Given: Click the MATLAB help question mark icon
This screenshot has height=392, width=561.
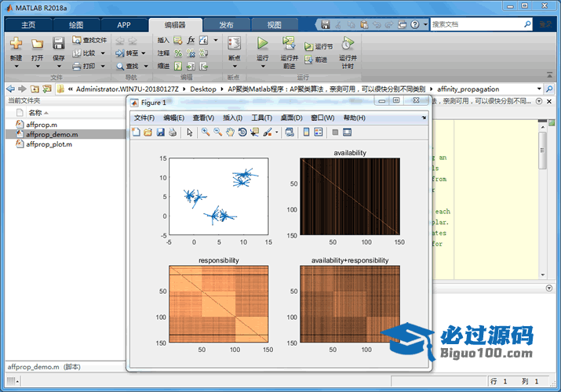Looking at the screenshot, I should [x=415, y=24].
